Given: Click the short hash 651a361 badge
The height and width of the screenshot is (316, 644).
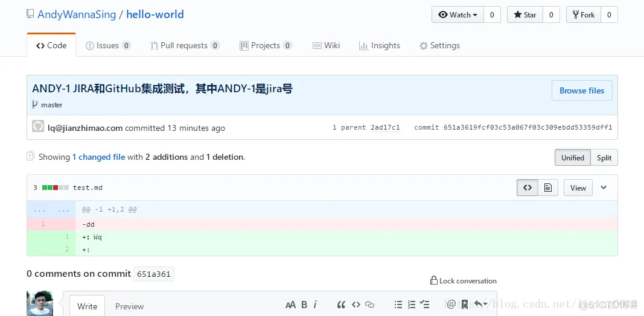Looking at the screenshot, I should [154, 274].
